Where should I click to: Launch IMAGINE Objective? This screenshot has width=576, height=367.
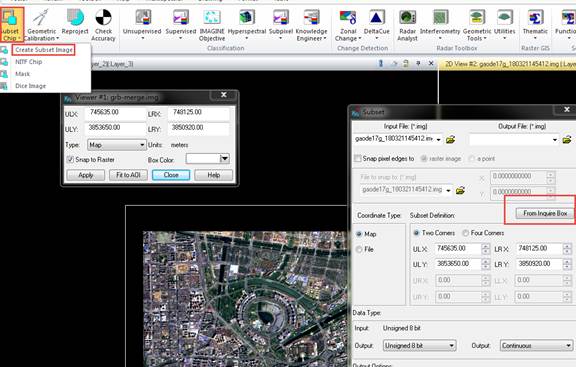(x=212, y=25)
